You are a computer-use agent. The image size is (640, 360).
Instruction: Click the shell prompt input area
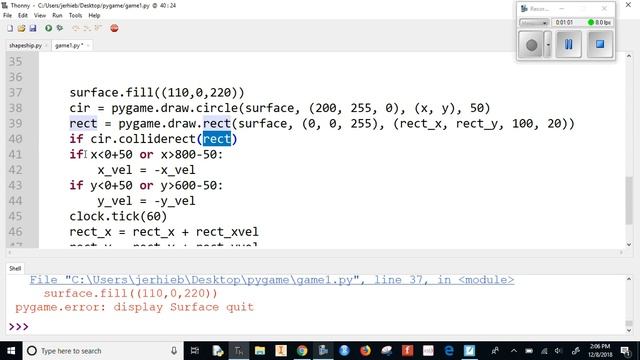[x=318, y=327]
